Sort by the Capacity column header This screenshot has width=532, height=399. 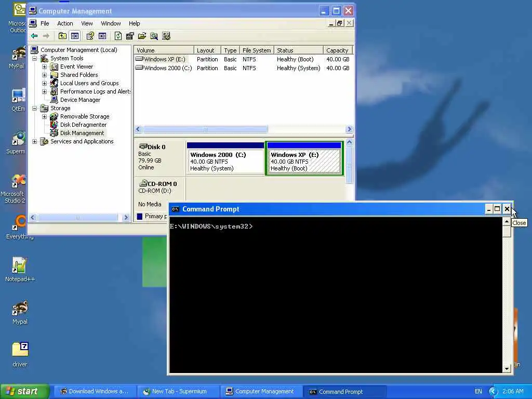[x=338, y=50]
